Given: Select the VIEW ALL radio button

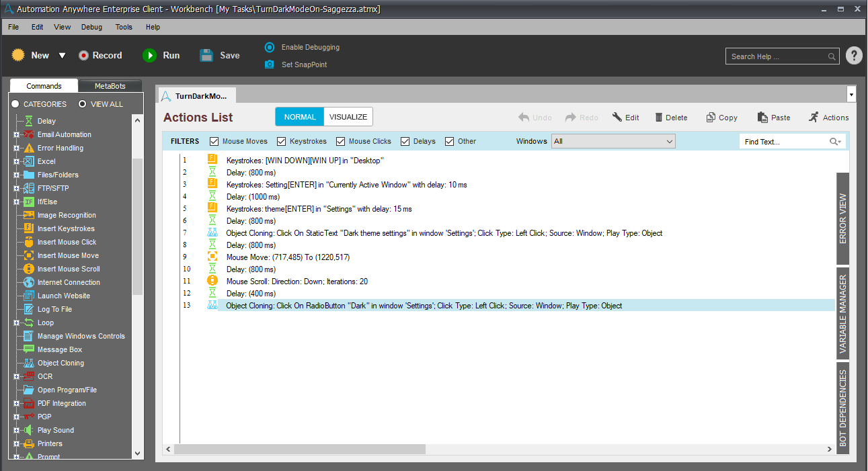Looking at the screenshot, I should click(83, 104).
